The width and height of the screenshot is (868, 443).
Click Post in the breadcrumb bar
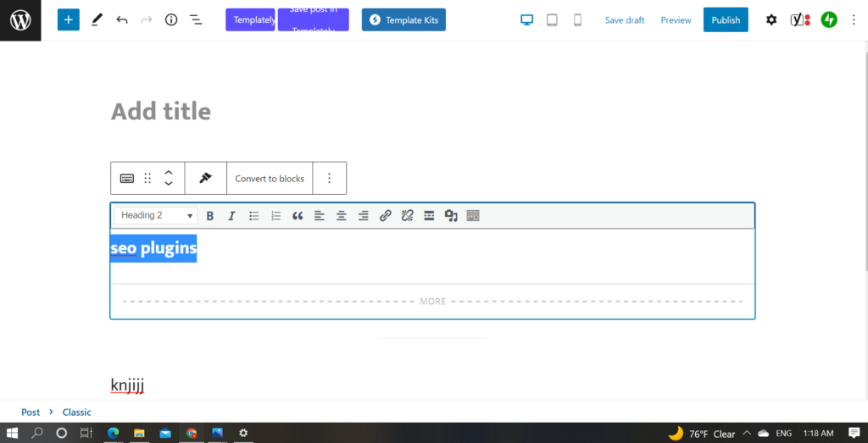[31, 412]
